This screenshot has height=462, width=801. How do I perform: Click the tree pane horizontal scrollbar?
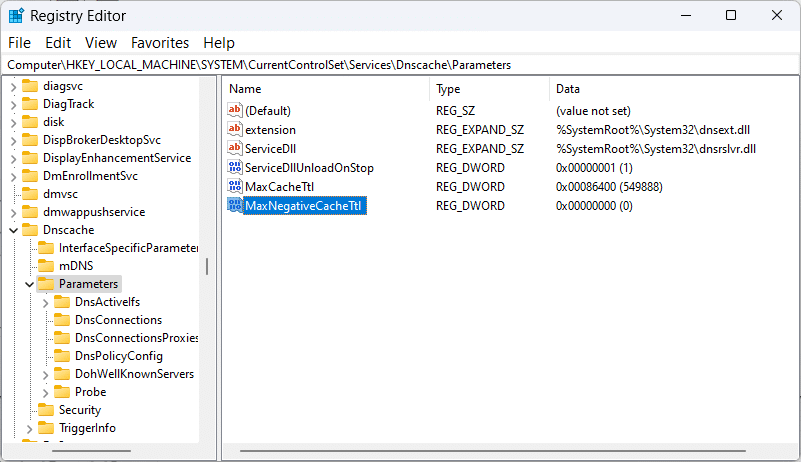92,451
